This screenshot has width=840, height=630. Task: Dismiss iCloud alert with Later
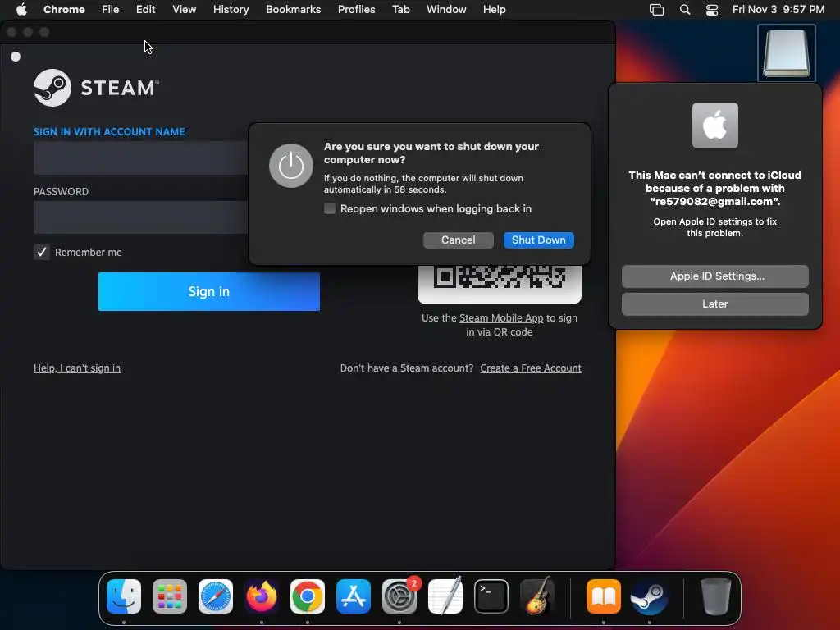[714, 304]
